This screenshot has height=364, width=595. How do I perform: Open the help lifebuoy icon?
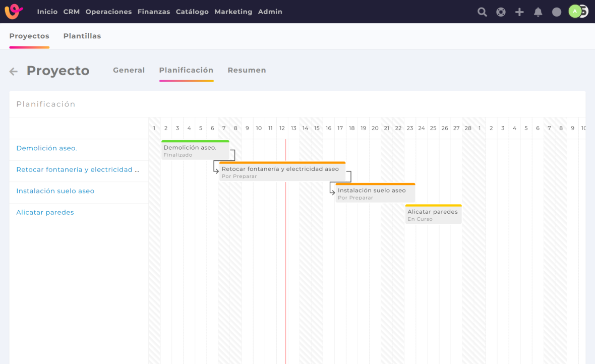[x=501, y=12]
